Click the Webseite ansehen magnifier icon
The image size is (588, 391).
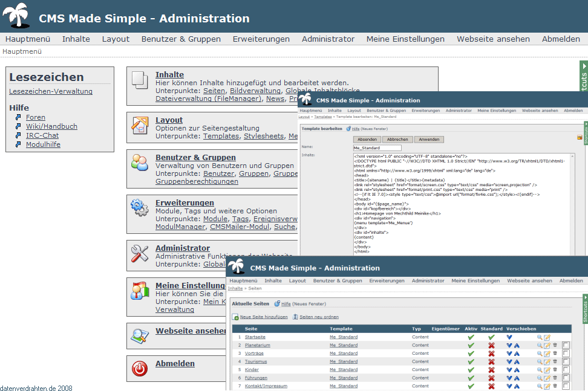[140, 335]
